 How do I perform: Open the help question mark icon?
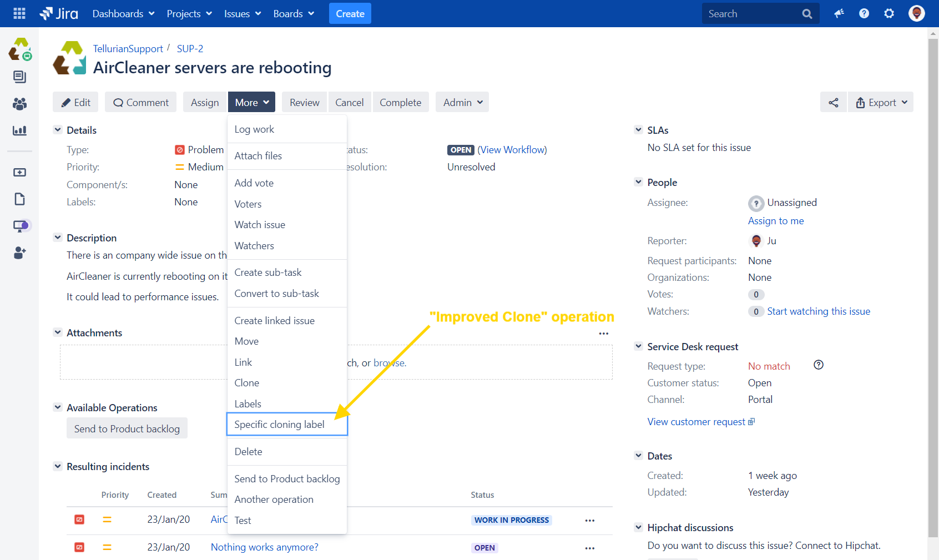click(x=864, y=13)
